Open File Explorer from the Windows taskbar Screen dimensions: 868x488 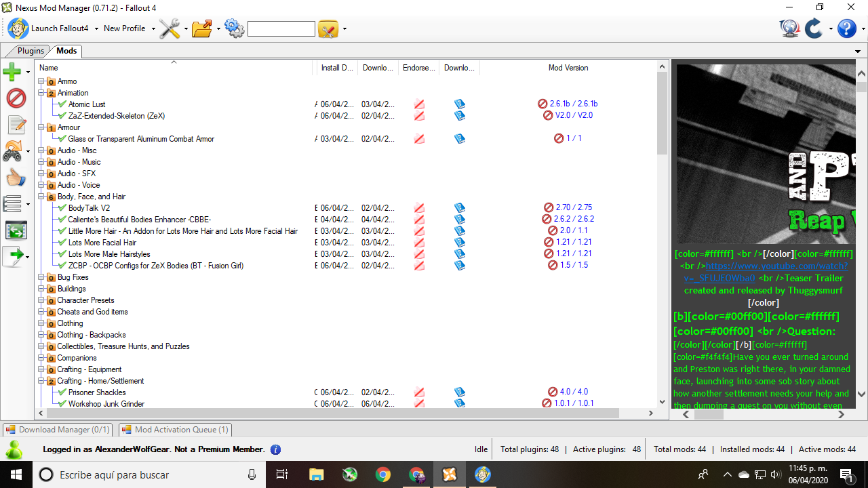pyautogui.click(x=317, y=474)
